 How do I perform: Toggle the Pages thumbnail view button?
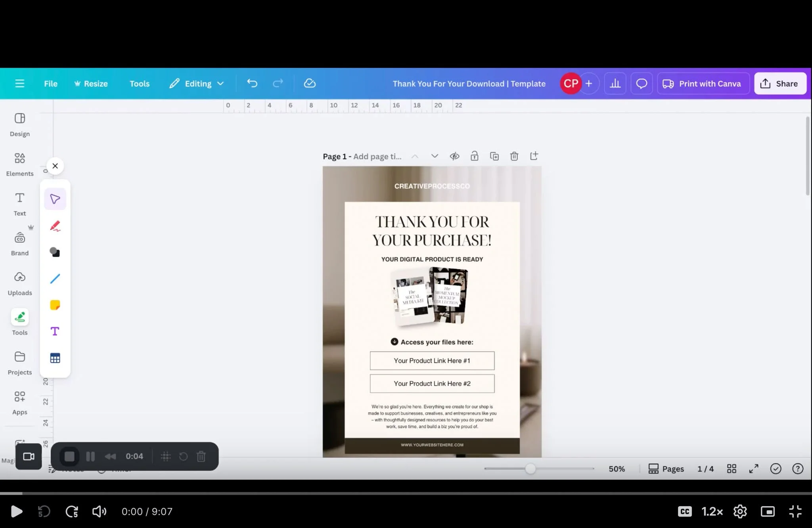pos(666,469)
